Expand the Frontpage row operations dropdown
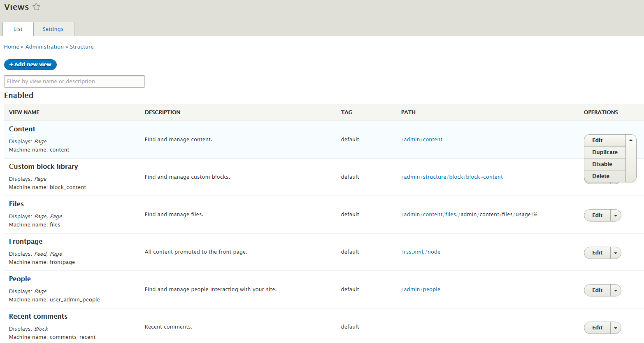644x343 pixels. pos(616,253)
